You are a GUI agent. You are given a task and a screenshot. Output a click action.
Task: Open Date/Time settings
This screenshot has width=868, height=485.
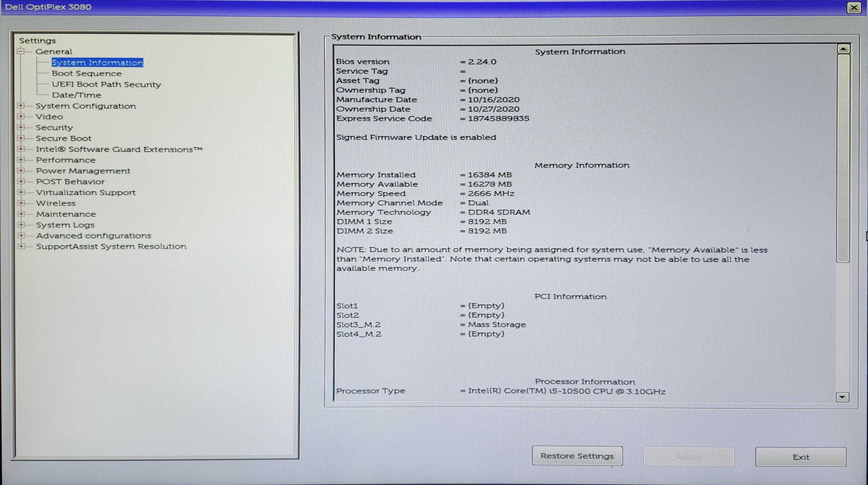[x=76, y=95]
